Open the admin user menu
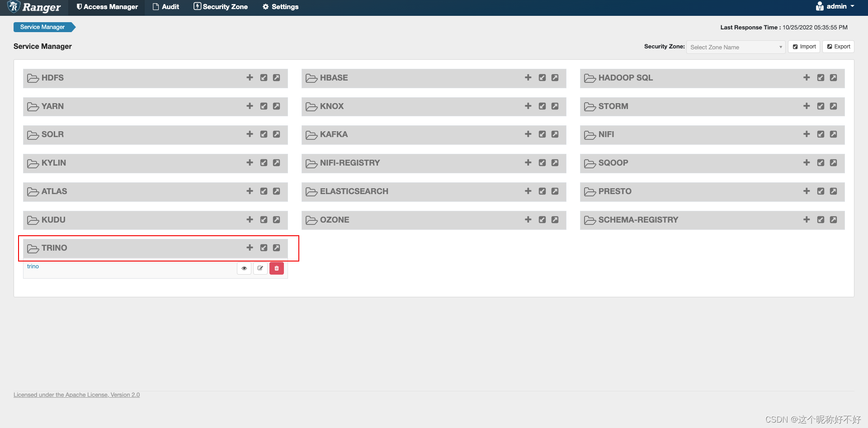 click(835, 6)
